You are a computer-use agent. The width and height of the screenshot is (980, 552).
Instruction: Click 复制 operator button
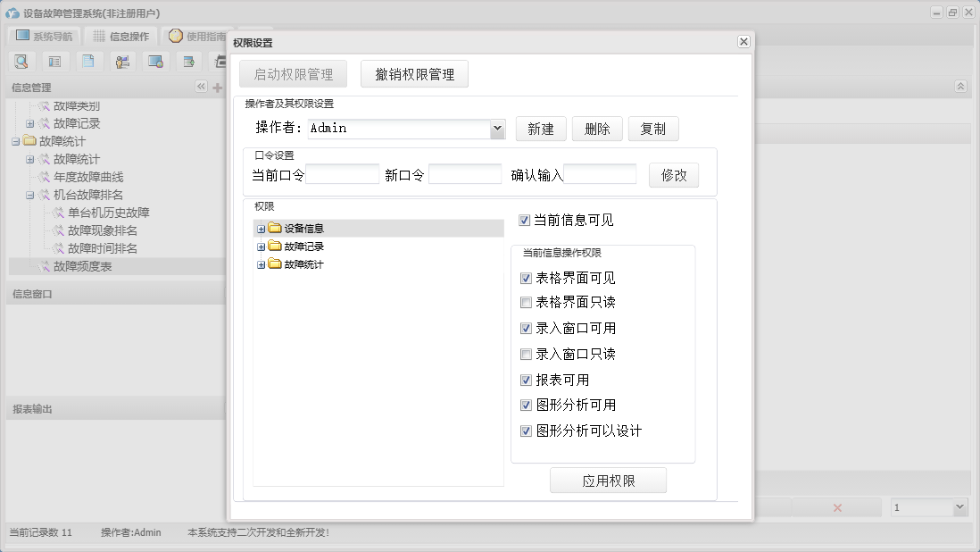click(x=653, y=129)
